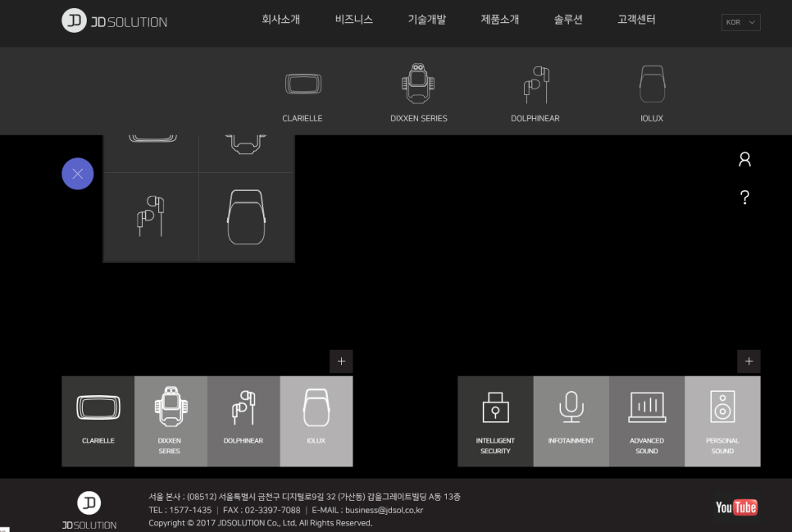
Task: Open the 회사소개 menu
Action: (x=281, y=20)
